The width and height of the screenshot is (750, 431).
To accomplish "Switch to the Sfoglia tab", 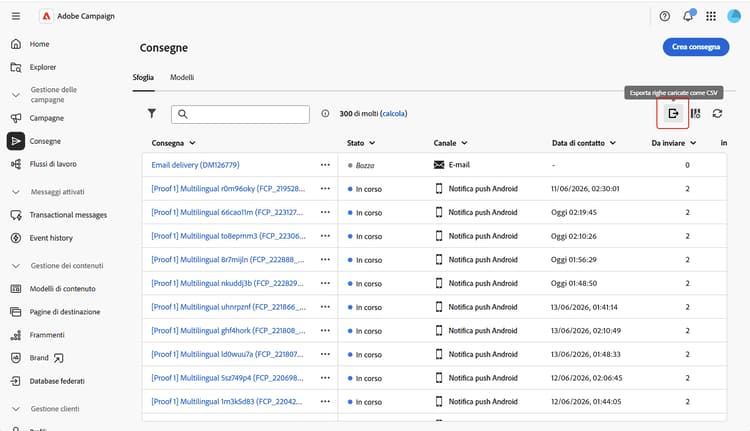I will pyautogui.click(x=143, y=77).
